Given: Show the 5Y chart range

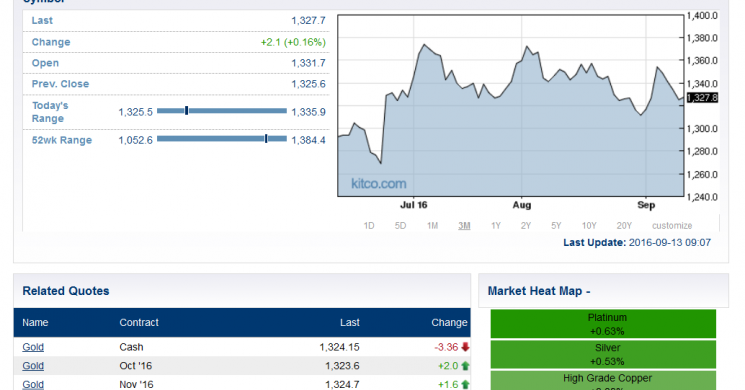Looking at the screenshot, I should (x=556, y=226).
